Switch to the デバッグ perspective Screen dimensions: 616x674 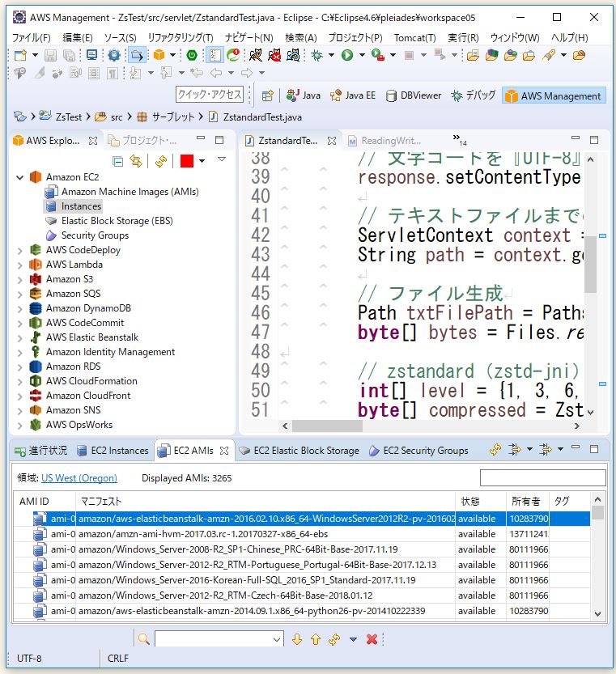pyautogui.click(x=474, y=95)
